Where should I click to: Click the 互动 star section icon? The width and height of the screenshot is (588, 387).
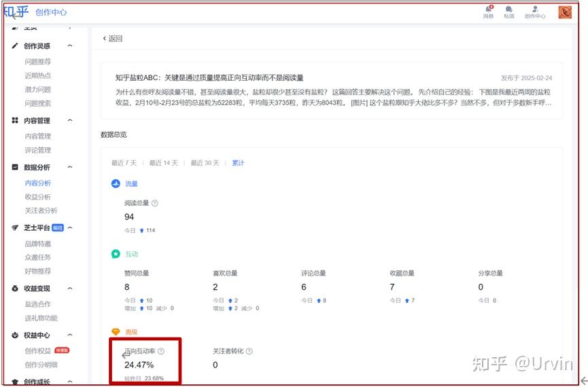116,254
